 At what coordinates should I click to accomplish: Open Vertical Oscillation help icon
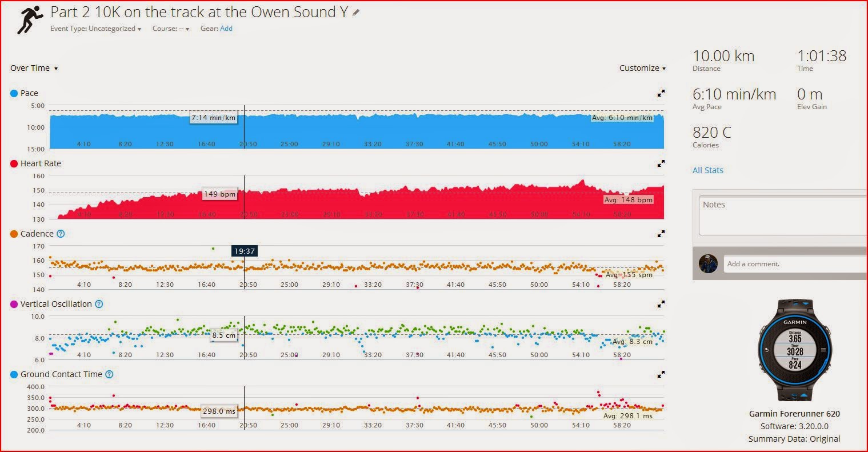tap(99, 304)
